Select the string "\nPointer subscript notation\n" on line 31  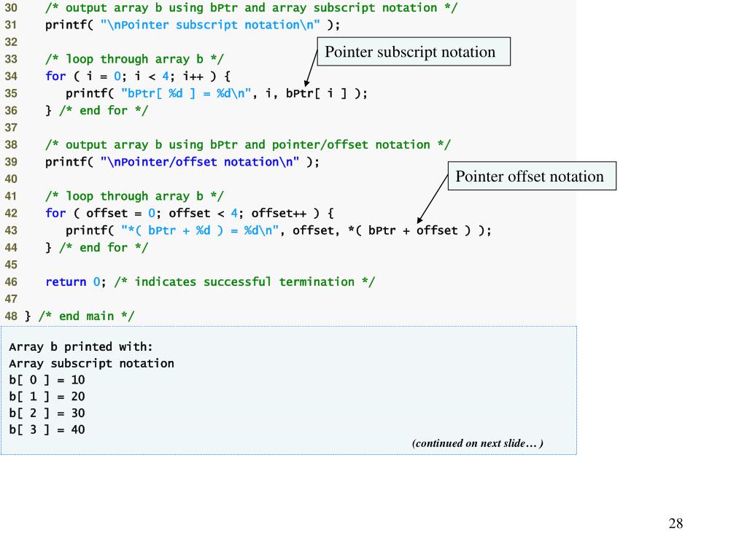point(210,25)
